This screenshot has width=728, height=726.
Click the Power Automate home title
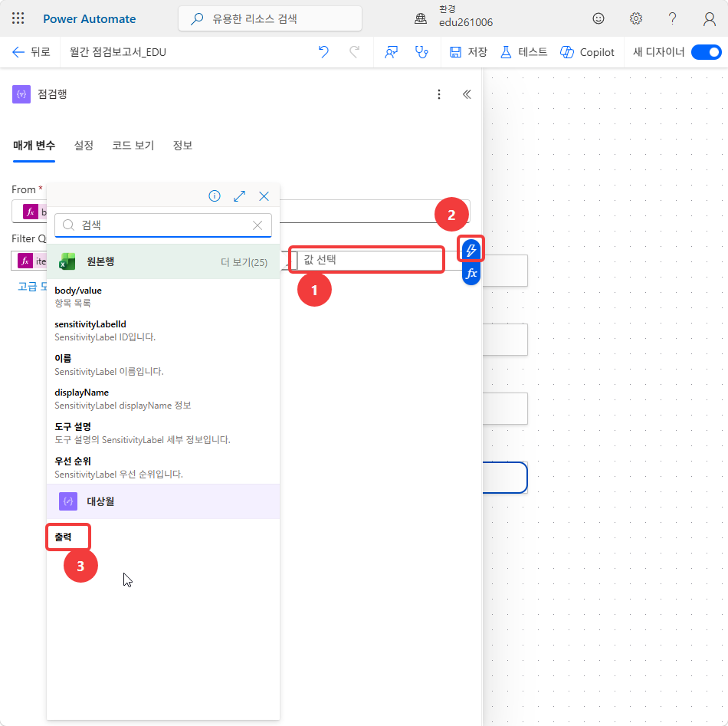pyautogui.click(x=89, y=18)
